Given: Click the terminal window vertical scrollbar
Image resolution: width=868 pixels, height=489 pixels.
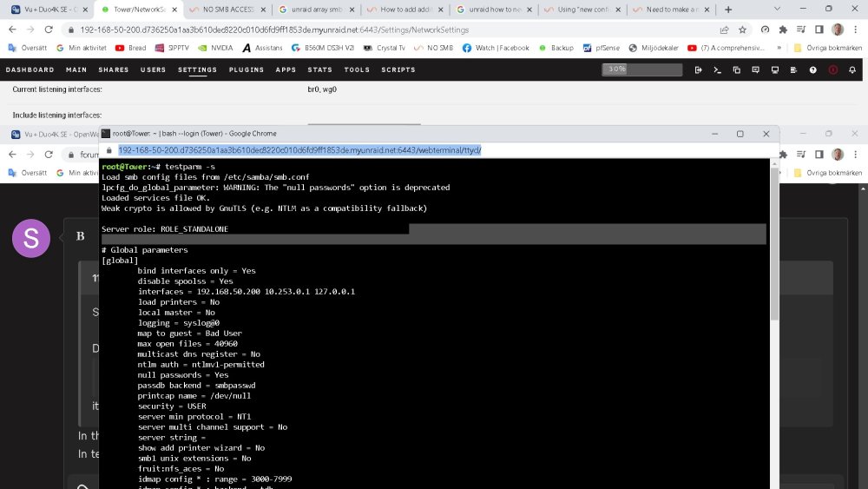Looking at the screenshot, I should (x=774, y=242).
